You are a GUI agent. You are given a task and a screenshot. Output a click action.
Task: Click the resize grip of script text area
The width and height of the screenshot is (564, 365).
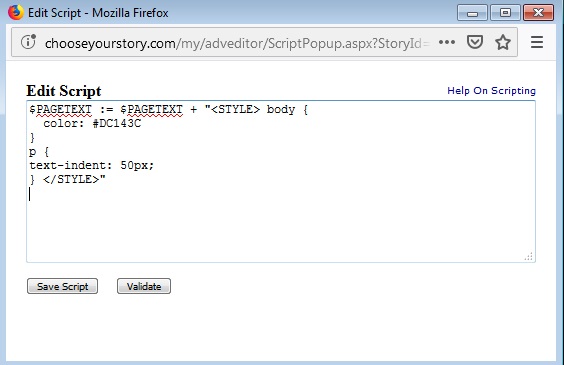[529, 256]
